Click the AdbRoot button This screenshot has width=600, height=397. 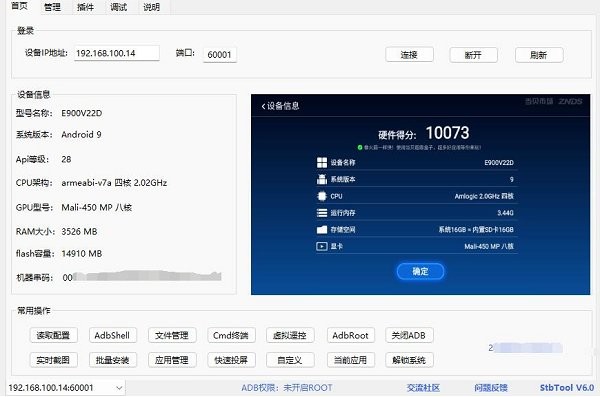pos(351,335)
